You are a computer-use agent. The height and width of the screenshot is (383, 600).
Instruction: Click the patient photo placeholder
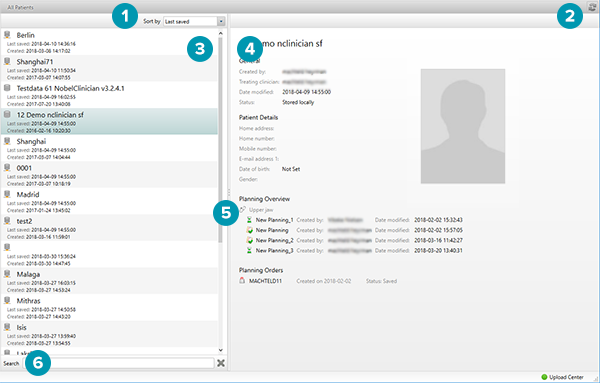pos(463,126)
